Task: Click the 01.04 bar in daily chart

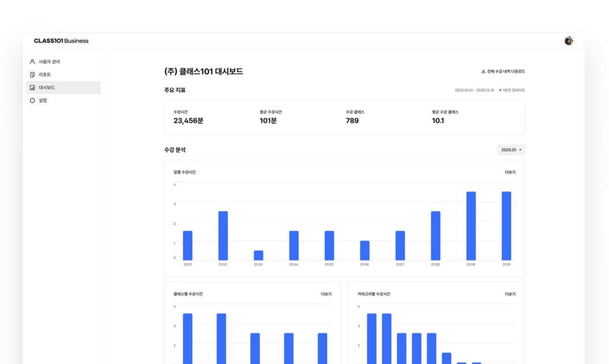Action: [x=294, y=245]
